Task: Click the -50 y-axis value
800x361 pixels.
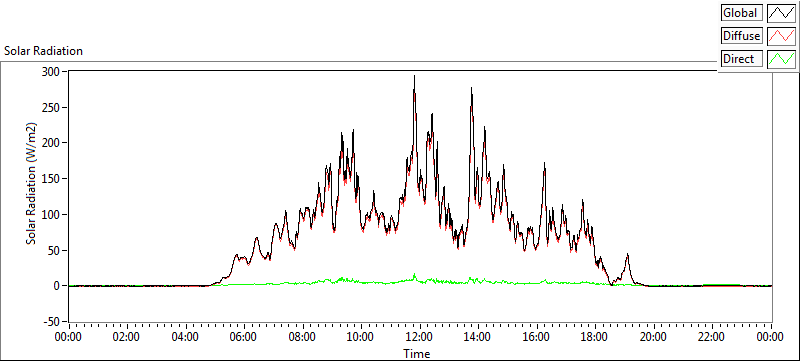Action: click(52, 322)
